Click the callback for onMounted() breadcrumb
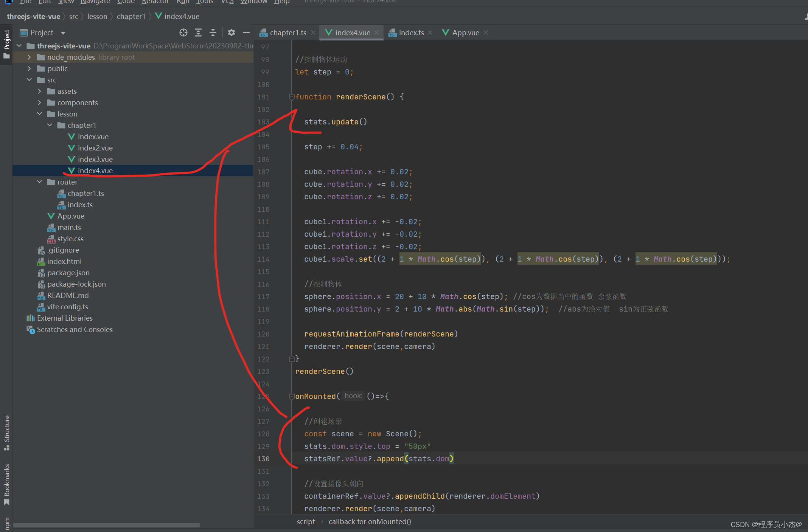 click(x=370, y=522)
